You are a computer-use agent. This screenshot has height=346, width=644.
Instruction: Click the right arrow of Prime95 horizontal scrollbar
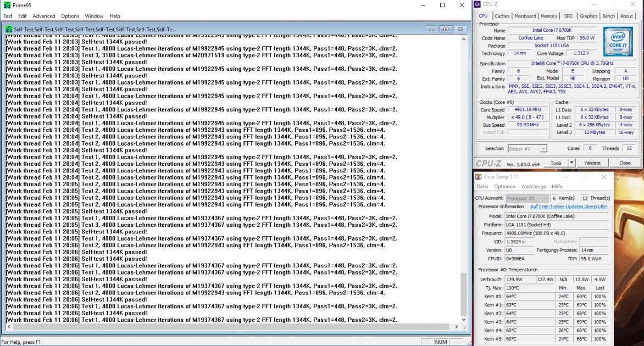(456, 327)
